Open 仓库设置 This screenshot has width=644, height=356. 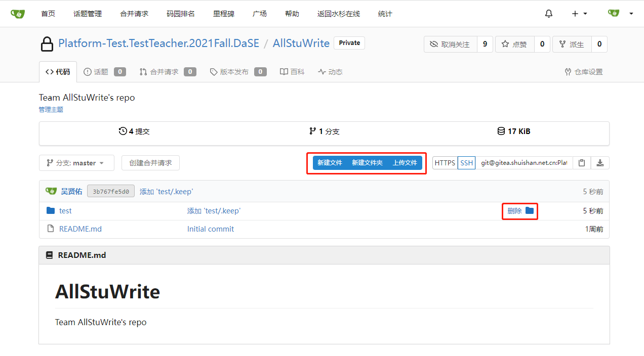point(584,72)
